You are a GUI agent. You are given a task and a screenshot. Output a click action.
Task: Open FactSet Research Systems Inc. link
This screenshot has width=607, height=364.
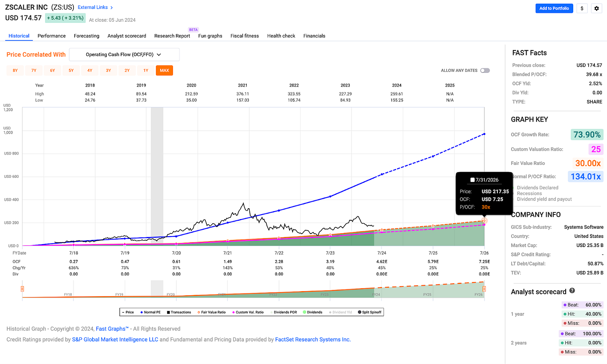(x=313, y=339)
